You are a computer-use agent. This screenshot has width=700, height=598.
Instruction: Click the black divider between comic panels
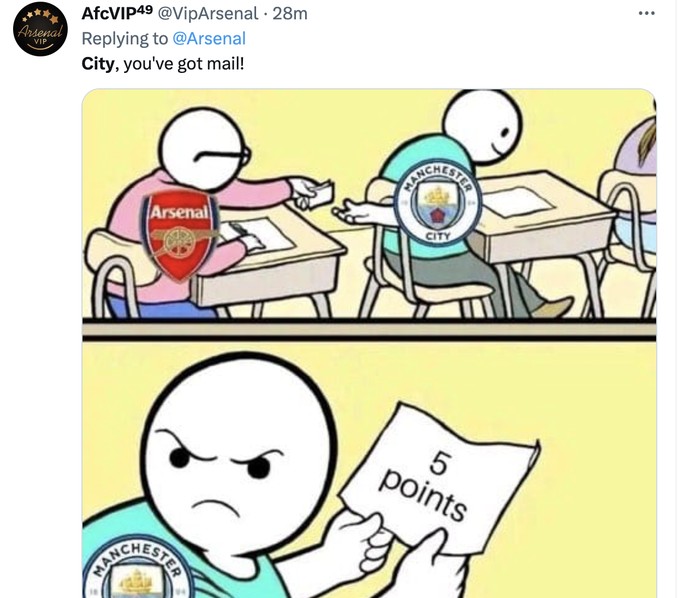369,330
